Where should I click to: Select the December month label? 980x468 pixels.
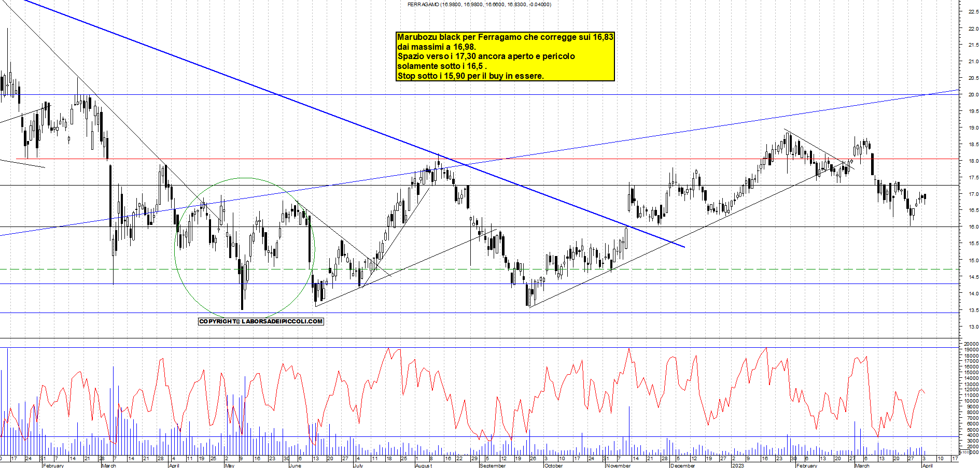point(683,465)
